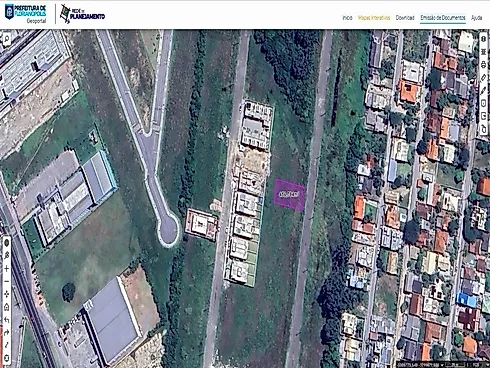Open coordinate system dropdown arrow in status bar

coord(442,365)
